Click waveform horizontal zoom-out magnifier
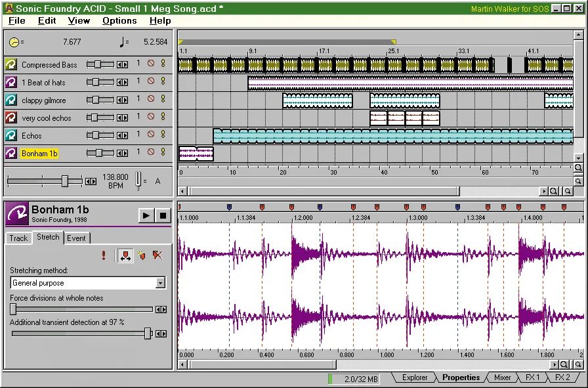 pyautogui.click(x=578, y=364)
